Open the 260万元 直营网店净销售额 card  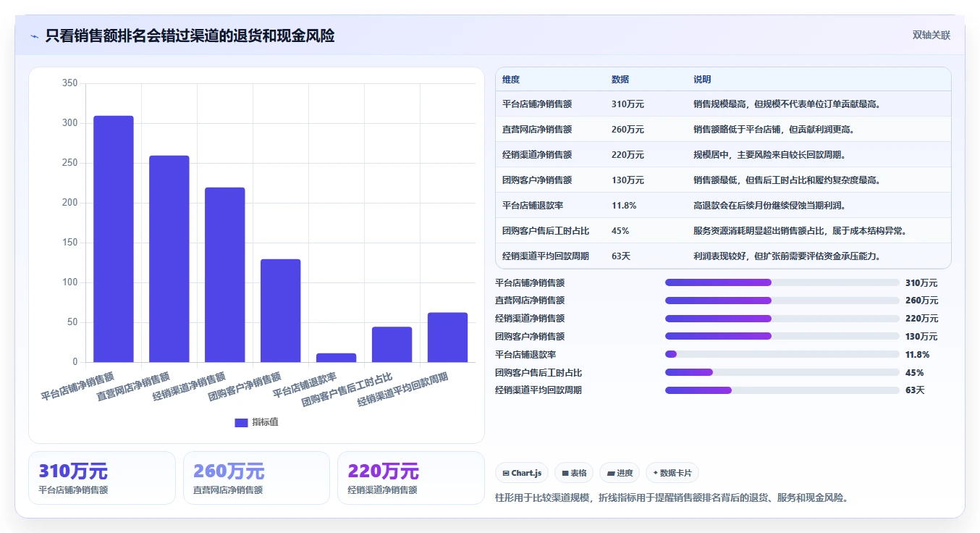tap(256, 478)
